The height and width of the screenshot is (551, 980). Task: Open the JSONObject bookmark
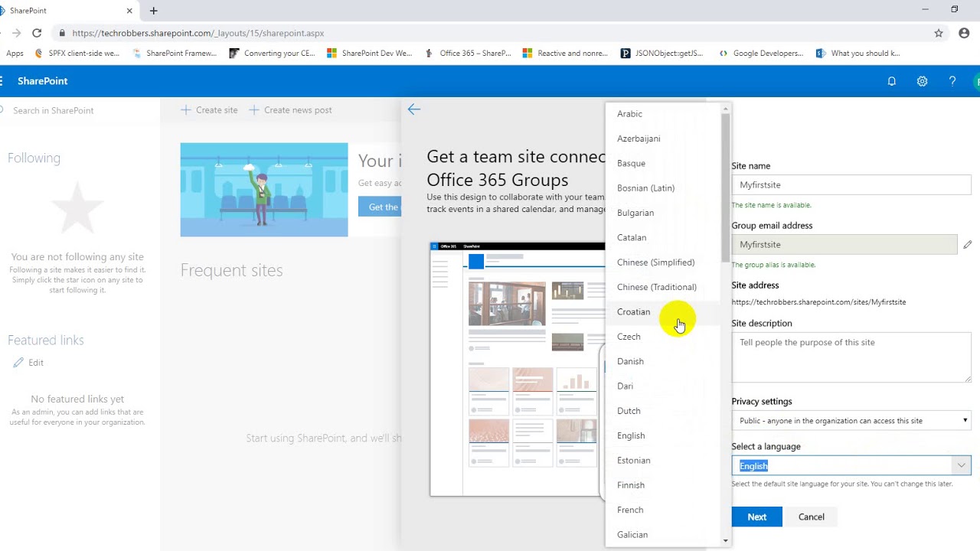point(661,54)
